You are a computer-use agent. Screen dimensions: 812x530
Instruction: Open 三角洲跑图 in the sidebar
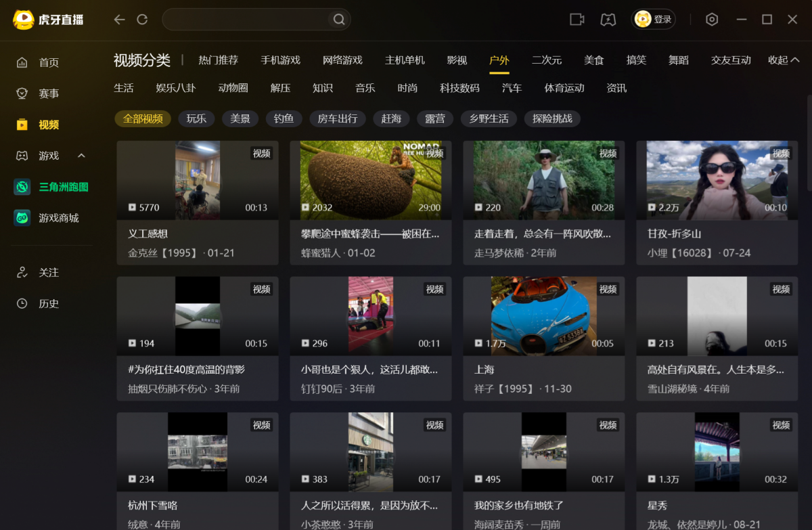pos(63,187)
